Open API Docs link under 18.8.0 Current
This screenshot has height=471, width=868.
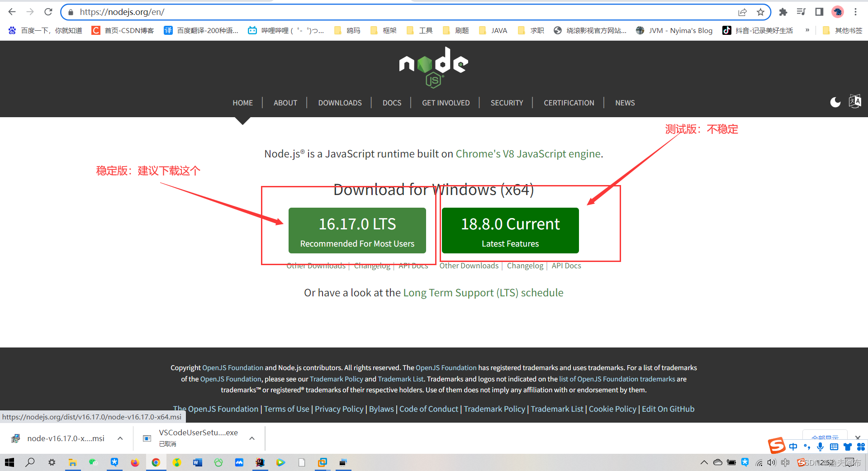(566, 266)
